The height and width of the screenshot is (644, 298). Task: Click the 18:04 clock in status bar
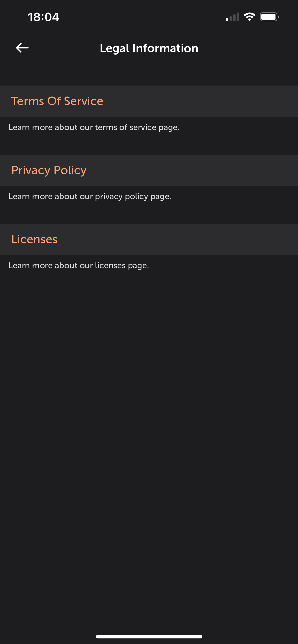coord(44,17)
